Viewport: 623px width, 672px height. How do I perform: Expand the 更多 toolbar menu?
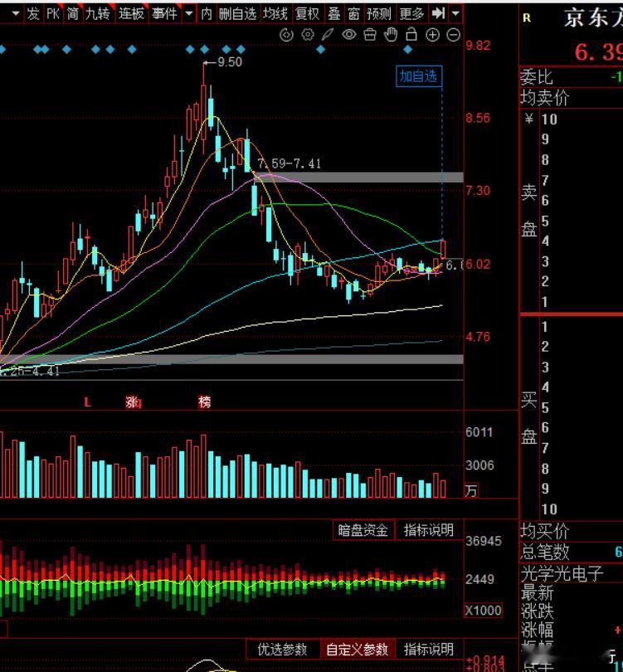pyautogui.click(x=411, y=14)
